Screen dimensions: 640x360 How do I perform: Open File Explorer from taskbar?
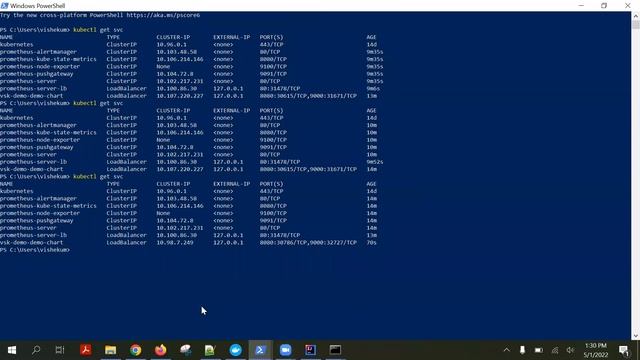(111, 350)
